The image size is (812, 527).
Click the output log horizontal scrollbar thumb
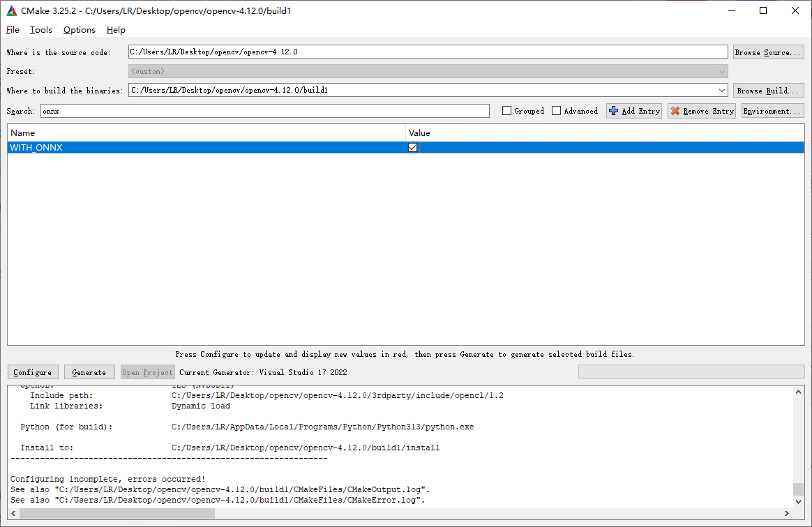[x=117, y=513]
